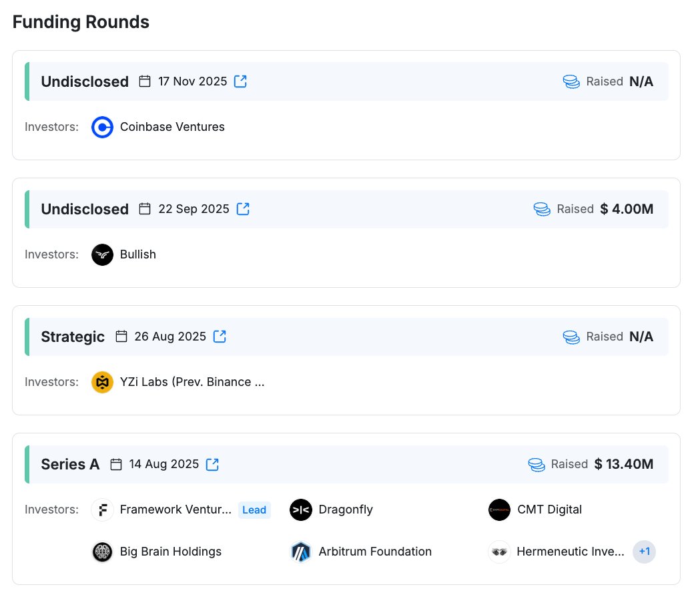Expand the +1 more investors badge
This screenshot has width=700, height=601.
tap(644, 552)
